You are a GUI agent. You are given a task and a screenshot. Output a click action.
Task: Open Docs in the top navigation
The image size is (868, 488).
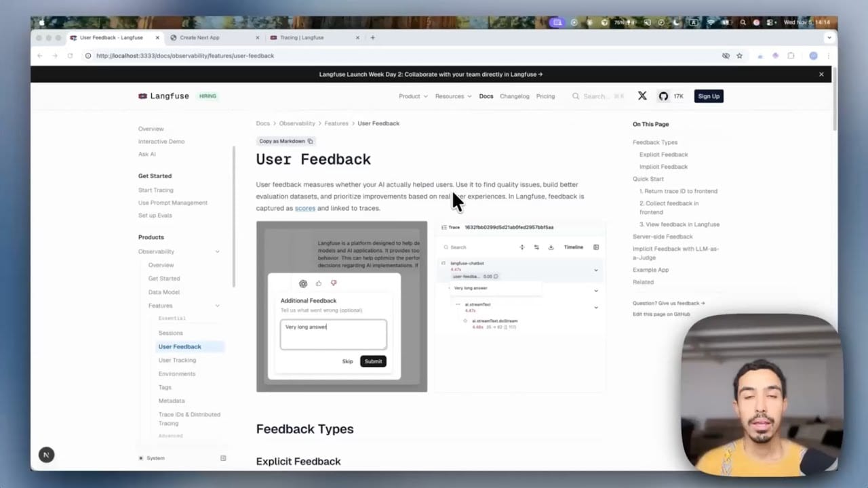click(486, 96)
